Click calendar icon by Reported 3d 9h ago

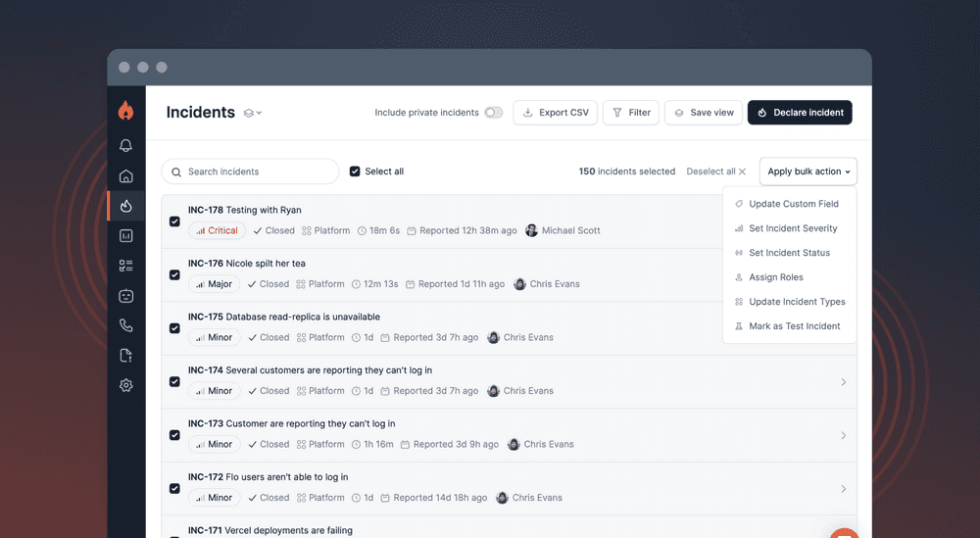(405, 444)
